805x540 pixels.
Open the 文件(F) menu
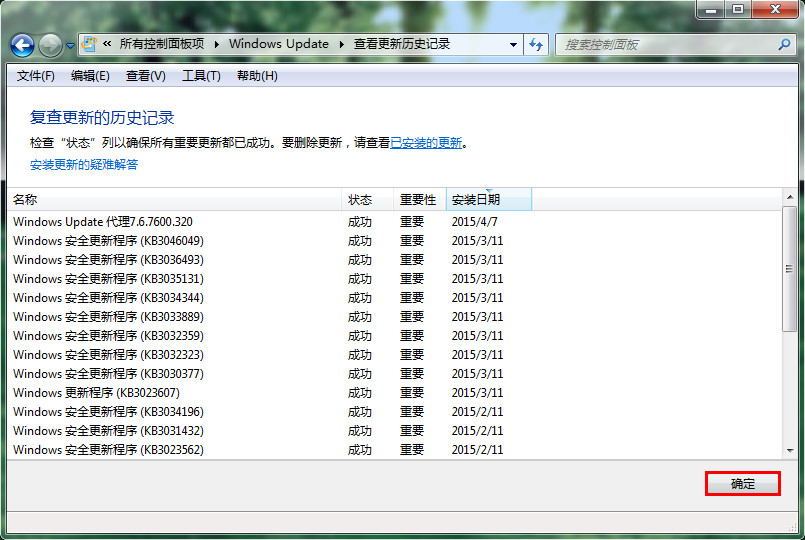pos(35,76)
